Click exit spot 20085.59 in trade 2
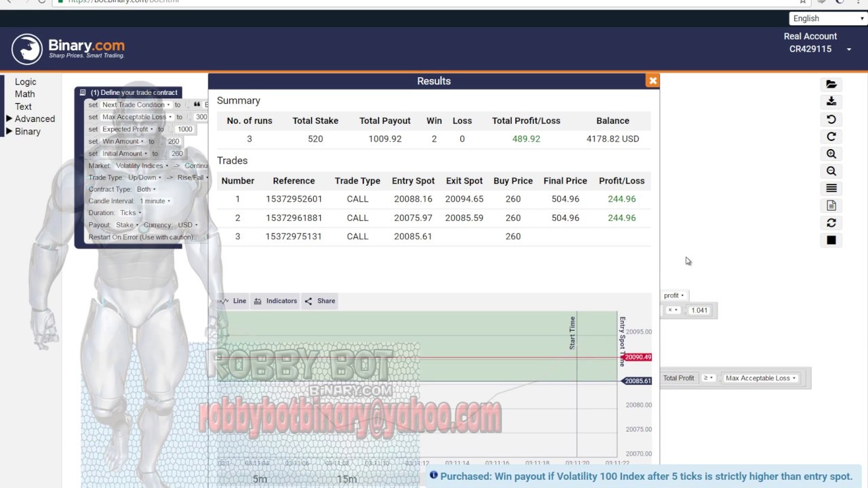 465,218
